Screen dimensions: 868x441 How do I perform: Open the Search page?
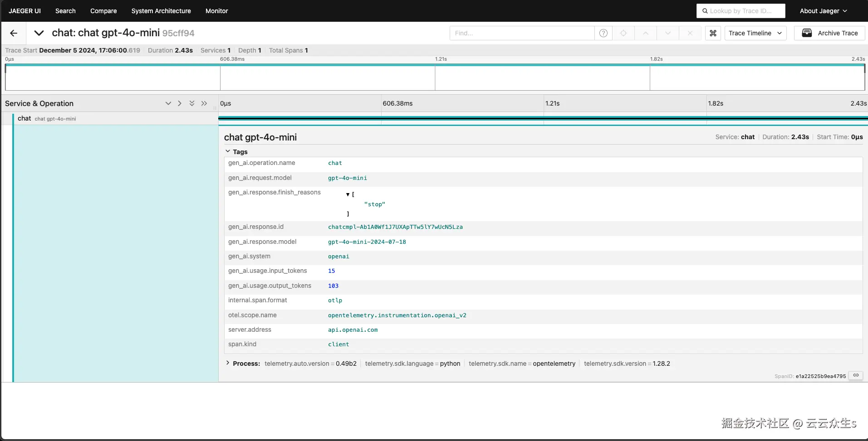pos(65,11)
